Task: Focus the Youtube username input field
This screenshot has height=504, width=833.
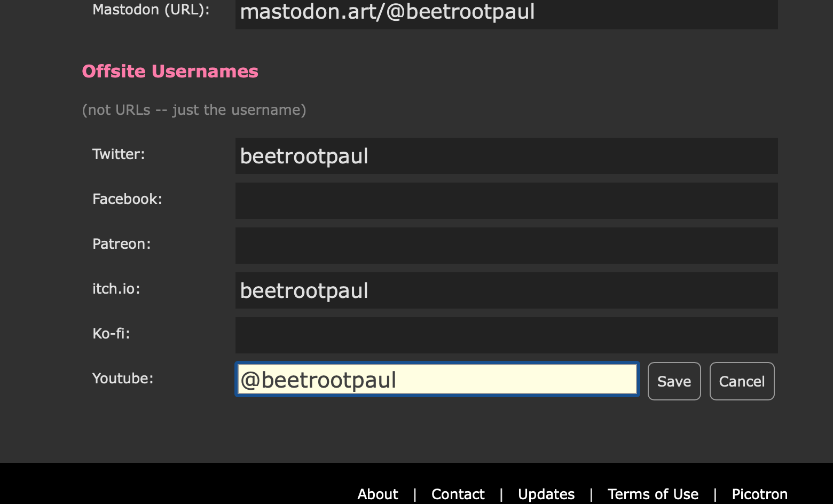Action: pyautogui.click(x=437, y=380)
